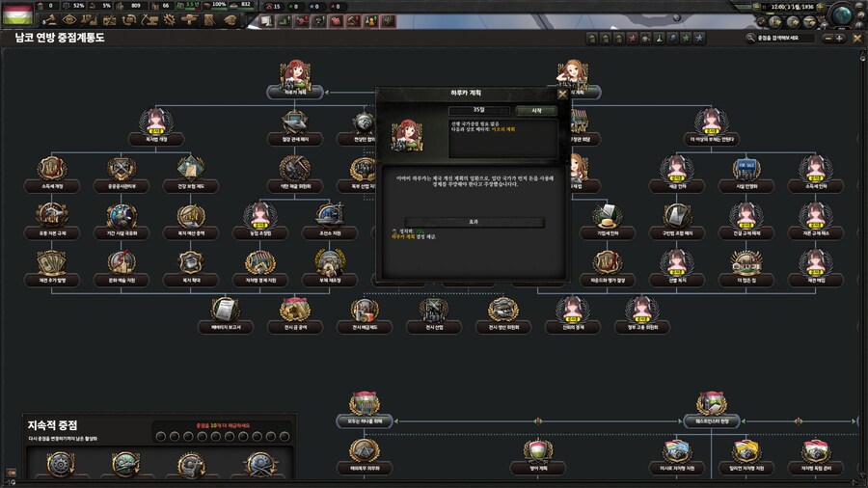This screenshot has height=488, width=868.
Task: Select the 전시 금 공여 focus
Action: [x=295, y=310]
